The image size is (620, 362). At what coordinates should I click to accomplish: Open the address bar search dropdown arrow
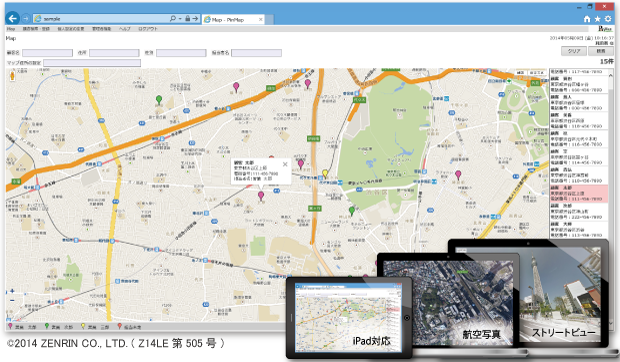[180, 19]
